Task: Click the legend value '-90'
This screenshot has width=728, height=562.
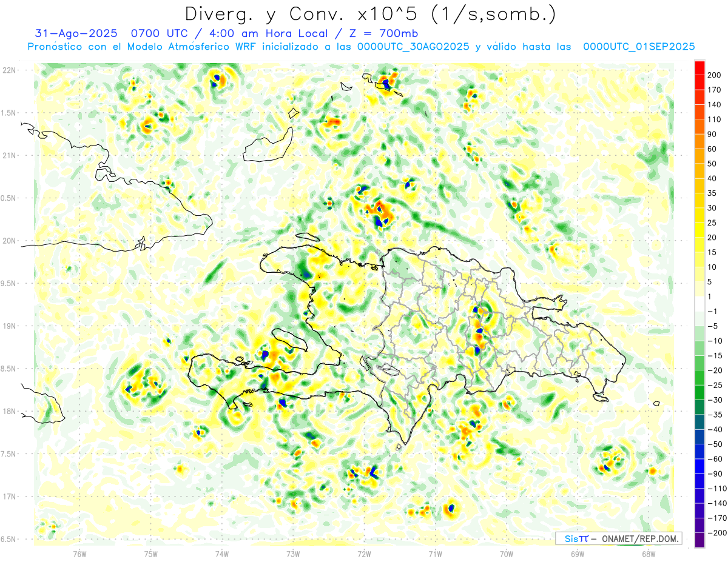Action: 715,474
